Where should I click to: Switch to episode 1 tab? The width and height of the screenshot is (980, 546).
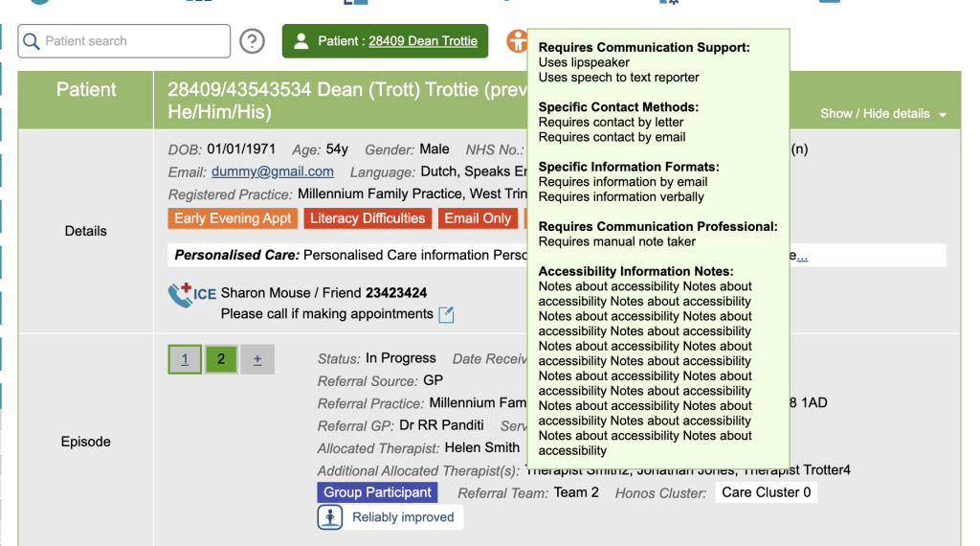coord(185,359)
